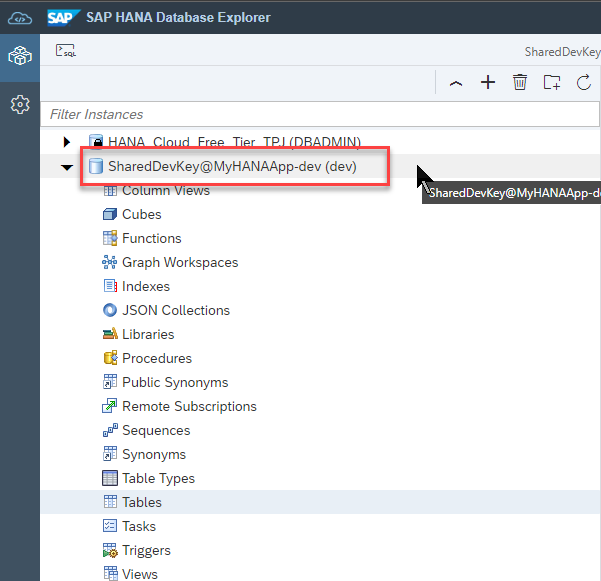Collapse the SharedDevKey@MyHANAApp-dev node
This screenshot has width=601, height=581.
67,167
